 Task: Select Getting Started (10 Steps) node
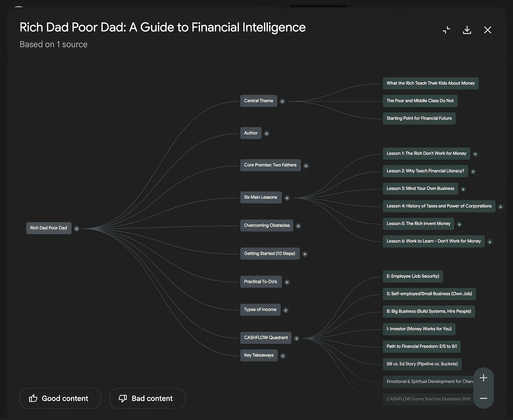tap(270, 253)
